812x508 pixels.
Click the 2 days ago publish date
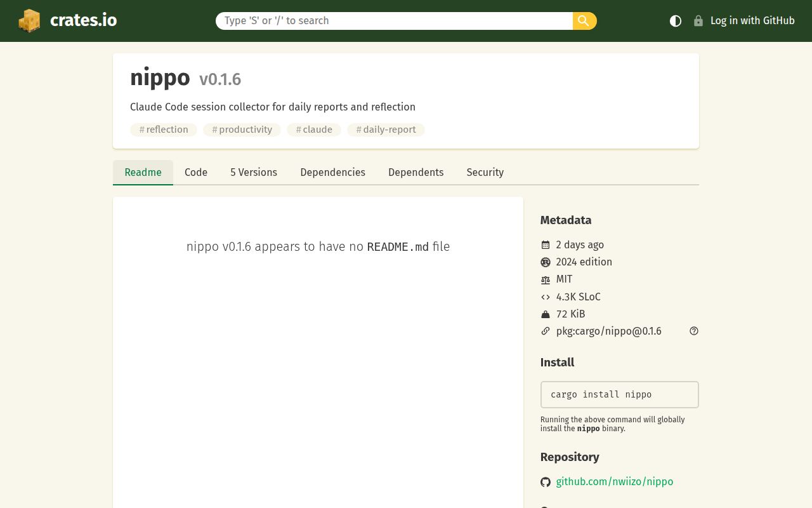point(580,244)
